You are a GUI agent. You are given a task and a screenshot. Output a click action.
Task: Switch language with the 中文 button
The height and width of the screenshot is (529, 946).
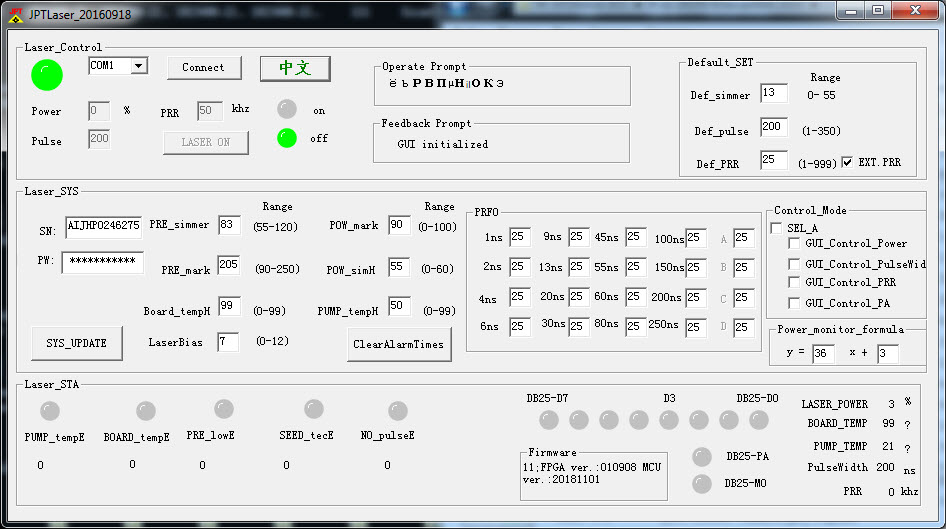tap(295, 68)
